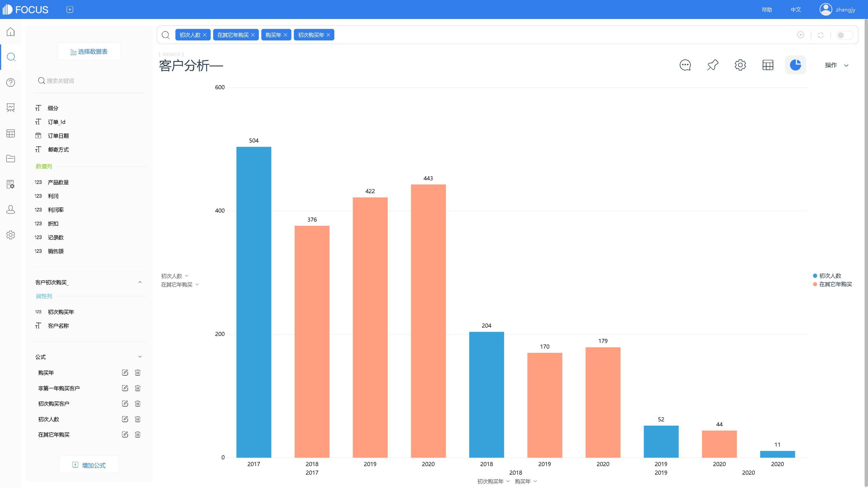Open the 购买年 x-axis dropdown
The image size is (868, 488).
tap(526, 481)
